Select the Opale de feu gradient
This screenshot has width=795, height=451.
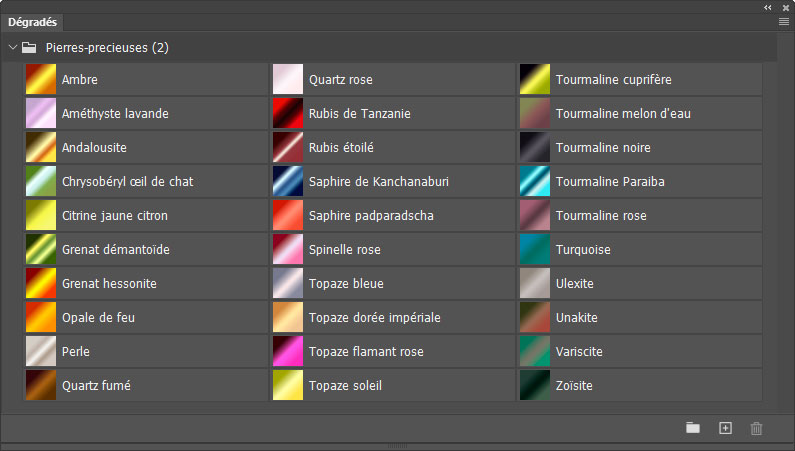pyautogui.click(x=40, y=318)
